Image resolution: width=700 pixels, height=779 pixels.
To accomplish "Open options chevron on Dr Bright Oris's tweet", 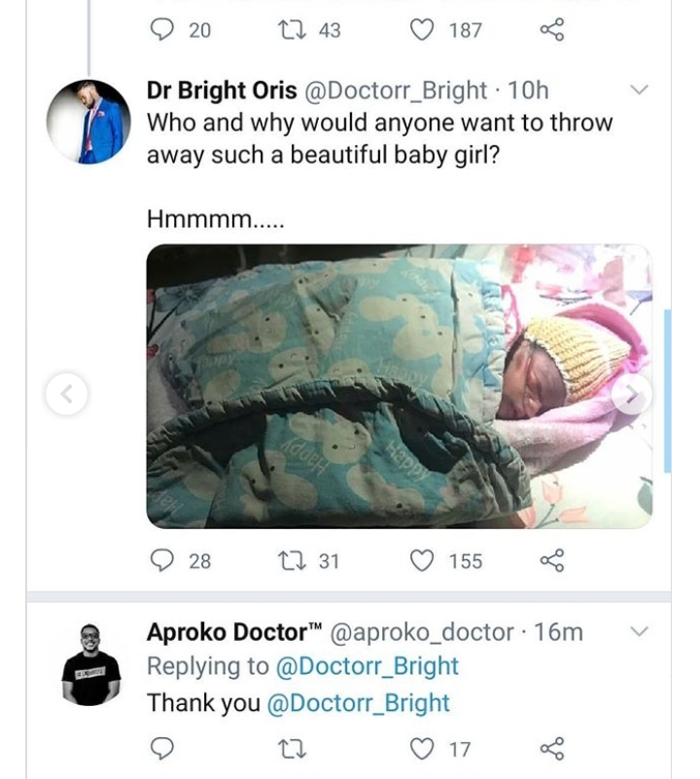I will (639, 90).
